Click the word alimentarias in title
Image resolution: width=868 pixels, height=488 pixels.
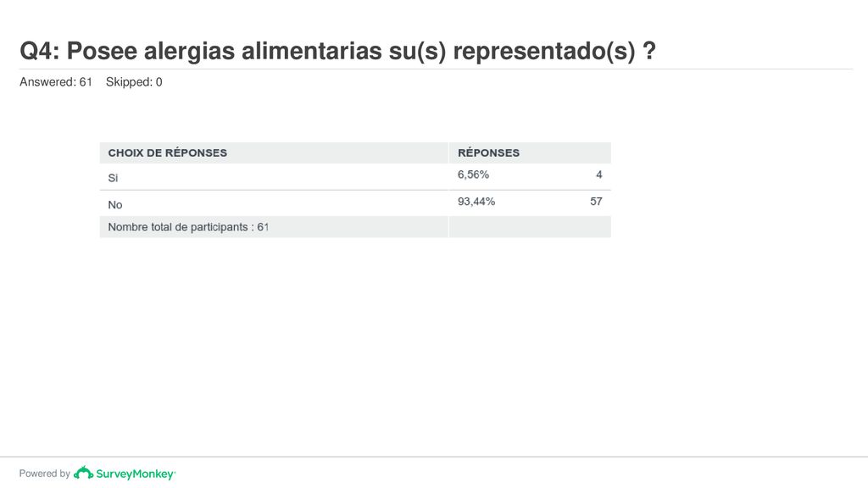pos(312,51)
